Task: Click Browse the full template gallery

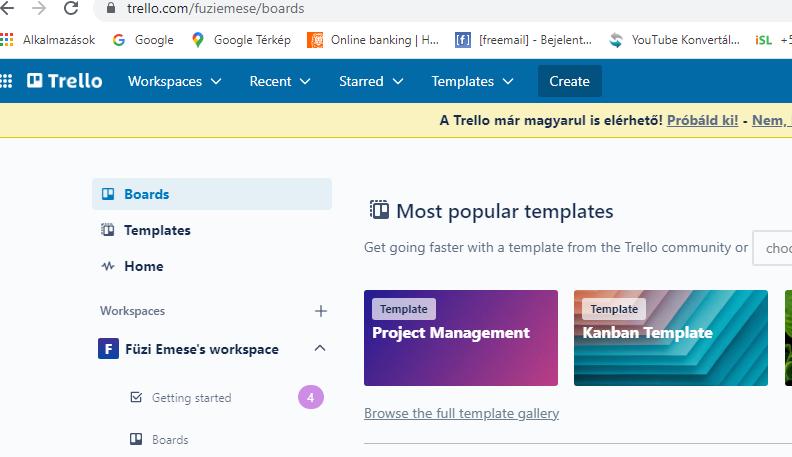Action: (461, 413)
